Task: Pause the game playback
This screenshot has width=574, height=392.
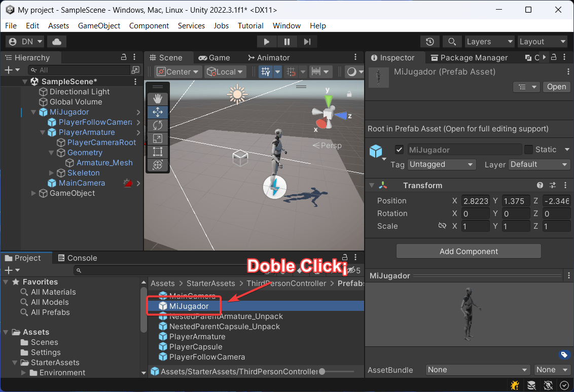Action: [x=287, y=42]
